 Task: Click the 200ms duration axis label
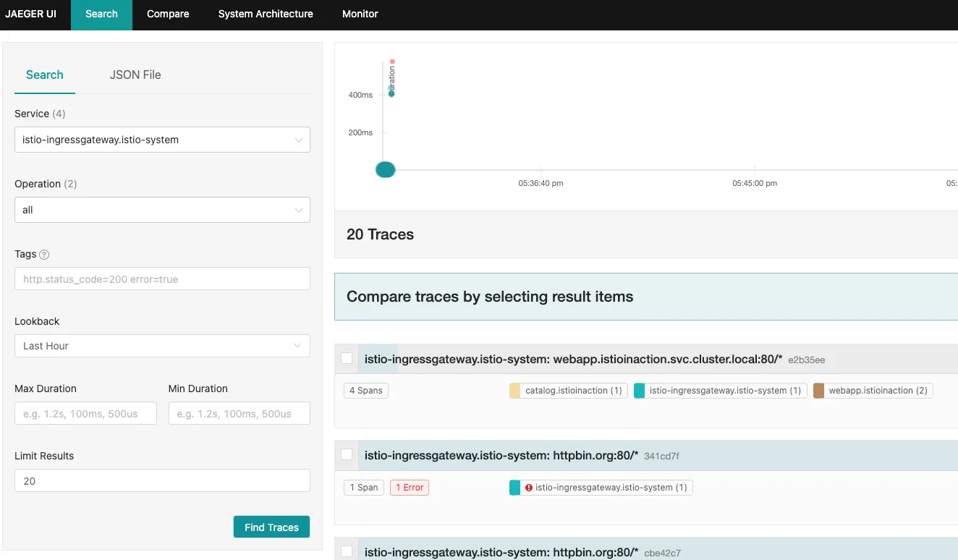click(360, 132)
